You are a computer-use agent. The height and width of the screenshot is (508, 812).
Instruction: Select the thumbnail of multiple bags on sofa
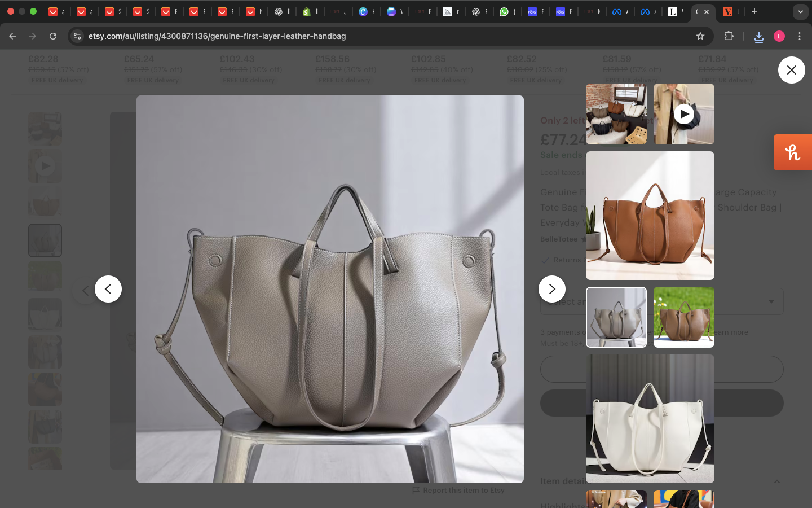(x=616, y=114)
